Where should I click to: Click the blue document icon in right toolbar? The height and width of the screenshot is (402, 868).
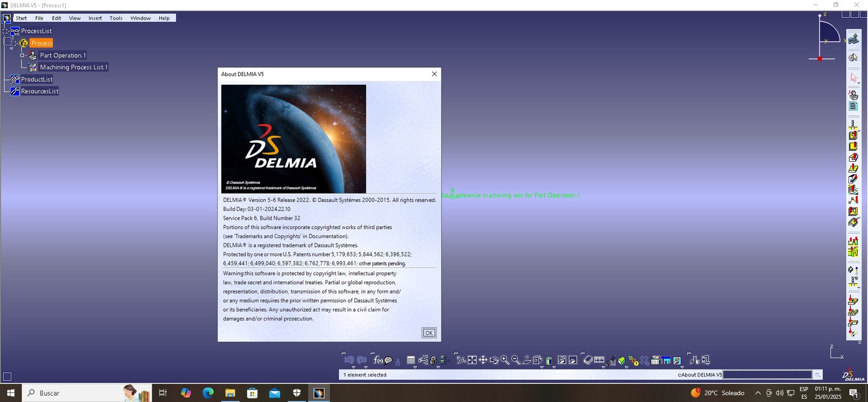[x=853, y=106]
